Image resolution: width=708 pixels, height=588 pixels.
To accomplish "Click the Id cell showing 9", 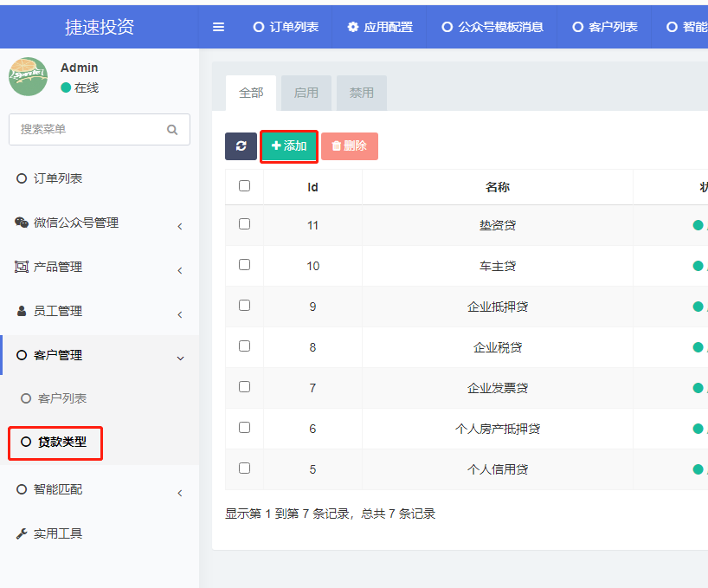I will click(x=312, y=307).
